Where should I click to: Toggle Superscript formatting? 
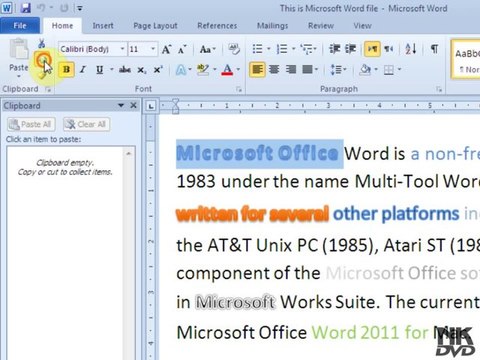click(x=158, y=69)
